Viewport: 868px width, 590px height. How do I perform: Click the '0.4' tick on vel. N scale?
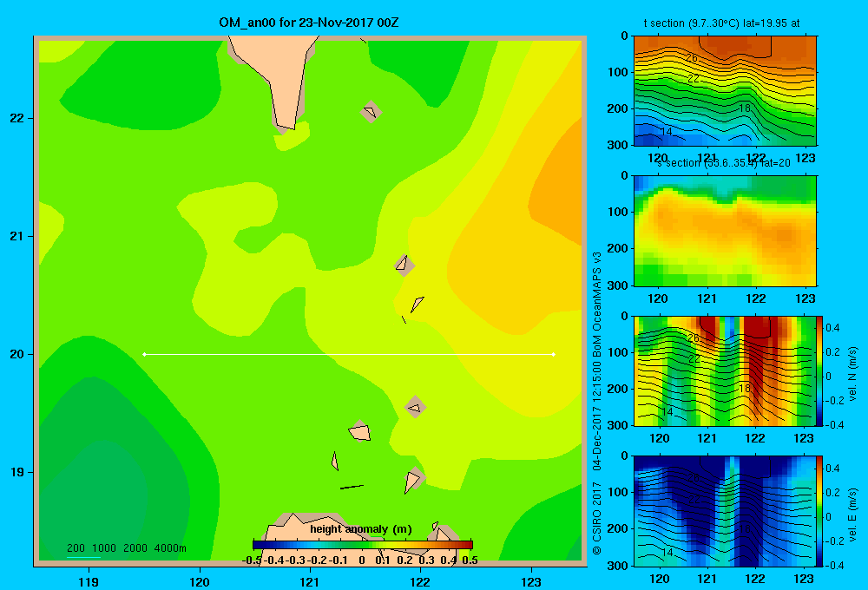pyautogui.click(x=833, y=328)
